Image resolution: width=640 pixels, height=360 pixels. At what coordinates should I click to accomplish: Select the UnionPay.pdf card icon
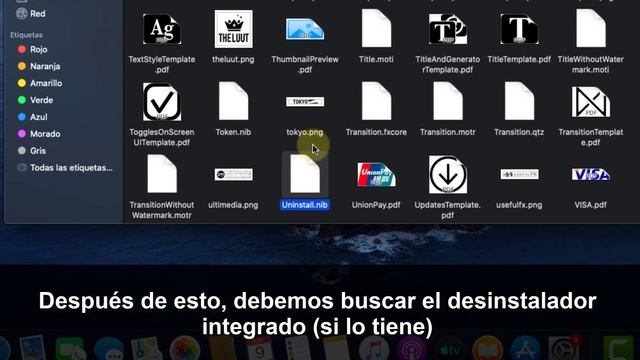click(x=376, y=175)
